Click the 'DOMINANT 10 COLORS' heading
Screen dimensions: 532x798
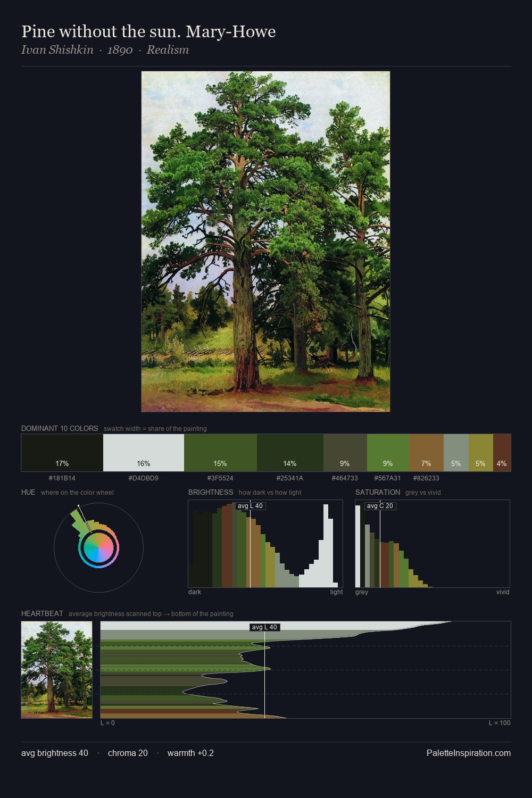[x=60, y=428]
